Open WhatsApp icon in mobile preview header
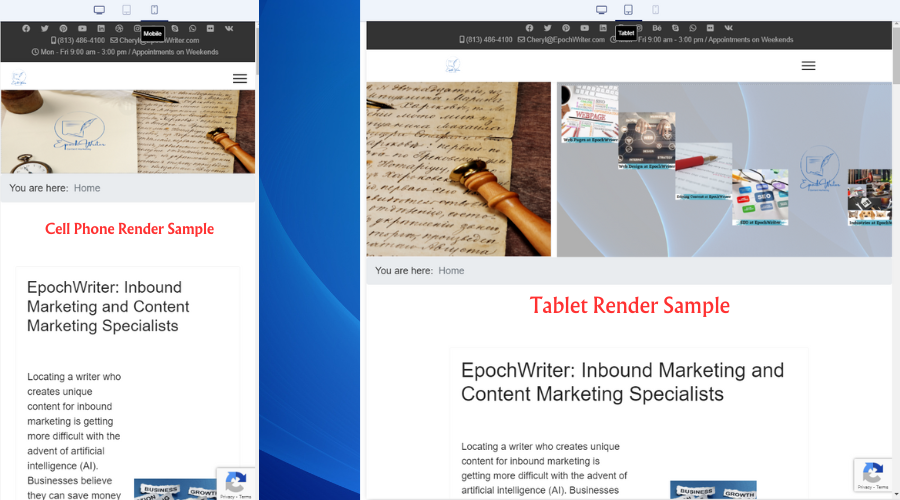The image size is (900, 500). click(x=192, y=28)
